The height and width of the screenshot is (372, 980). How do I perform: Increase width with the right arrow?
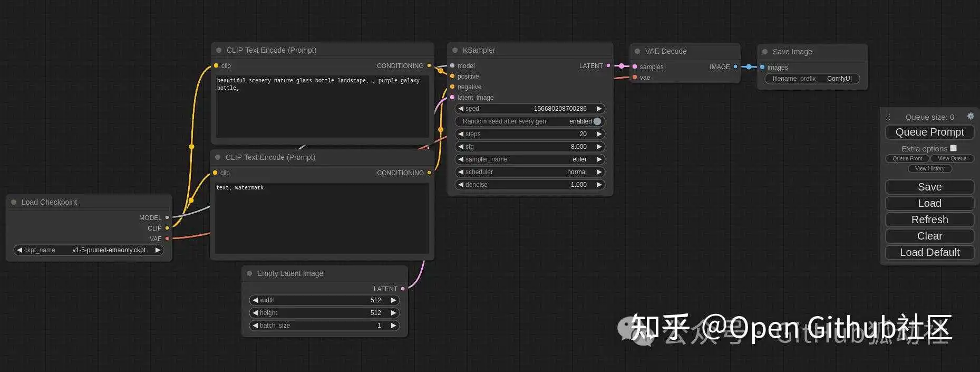click(x=393, y=300)
